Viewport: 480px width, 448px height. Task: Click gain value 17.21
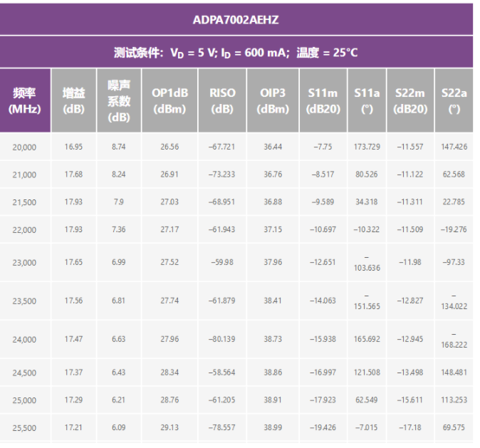pos(73,427)
